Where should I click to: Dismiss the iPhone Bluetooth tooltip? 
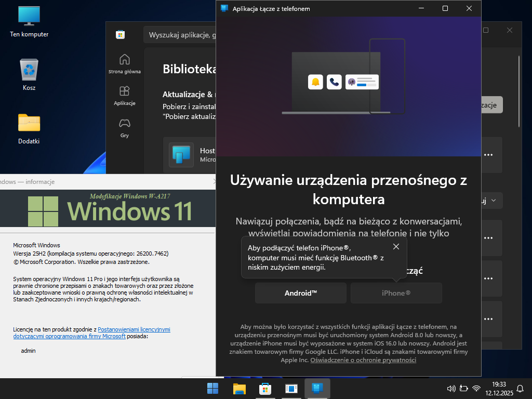(396, 246)
